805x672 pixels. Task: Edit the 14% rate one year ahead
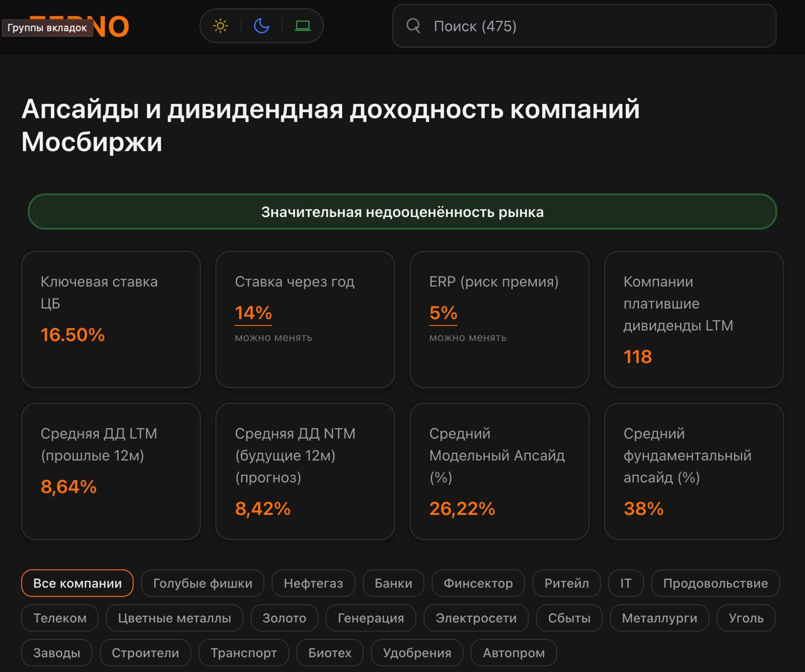tap(253, 313)
